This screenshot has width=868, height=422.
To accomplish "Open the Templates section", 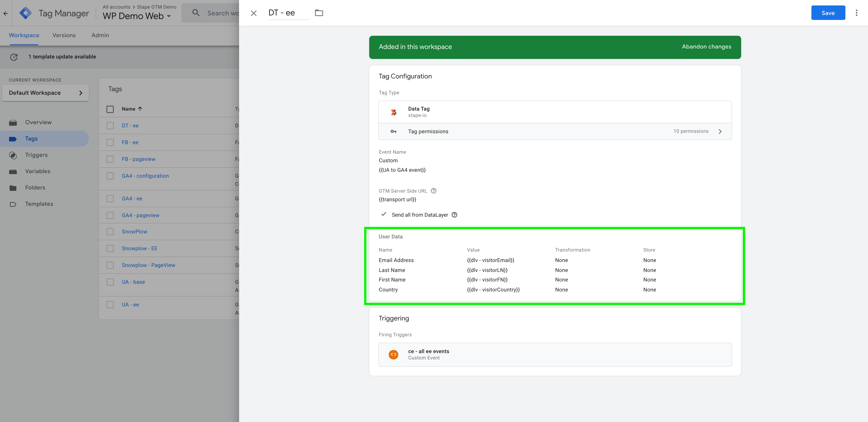I will (x=39, y=204).
